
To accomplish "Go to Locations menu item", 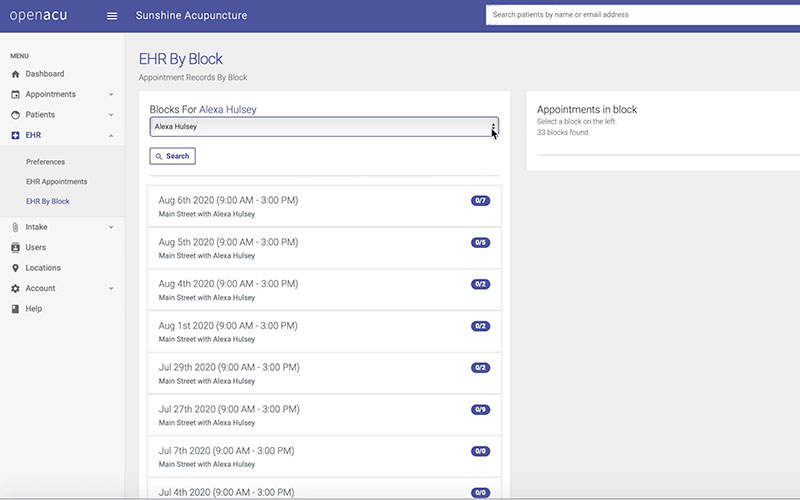I will coord(43,268).
